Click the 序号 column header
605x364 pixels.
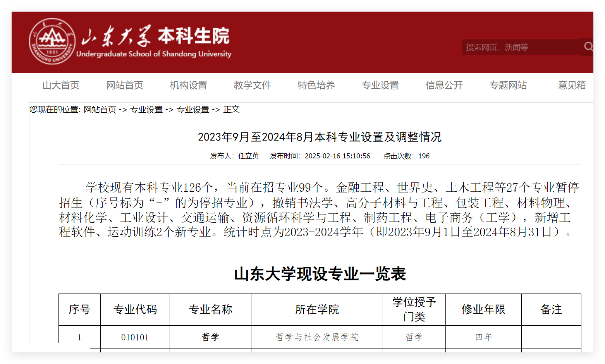click(79, 309)
